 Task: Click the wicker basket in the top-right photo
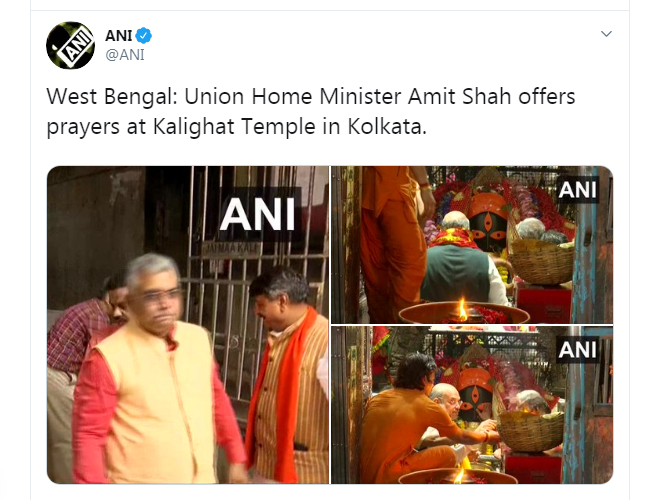click(541, 261)
